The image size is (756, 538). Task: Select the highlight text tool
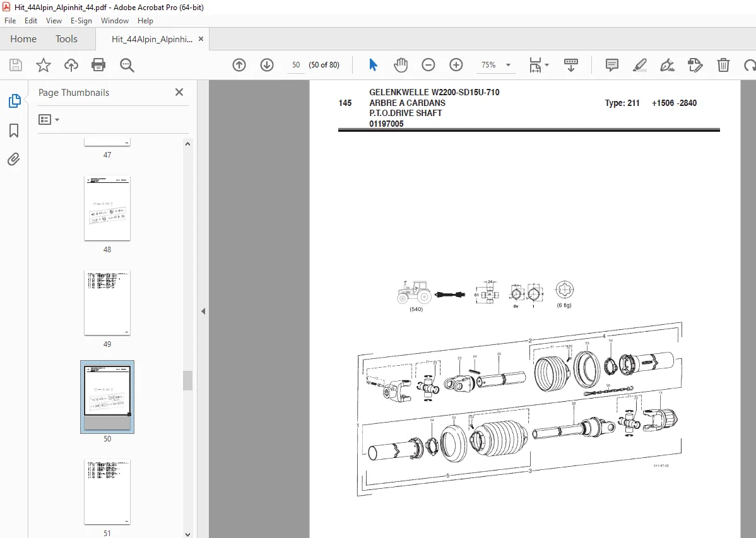click(639, 64)
